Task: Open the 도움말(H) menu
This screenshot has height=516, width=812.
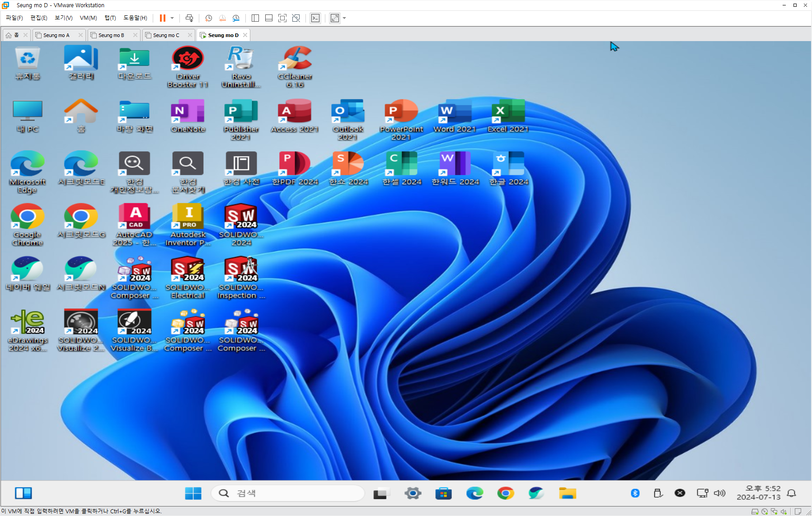Action: coord(135,18)
